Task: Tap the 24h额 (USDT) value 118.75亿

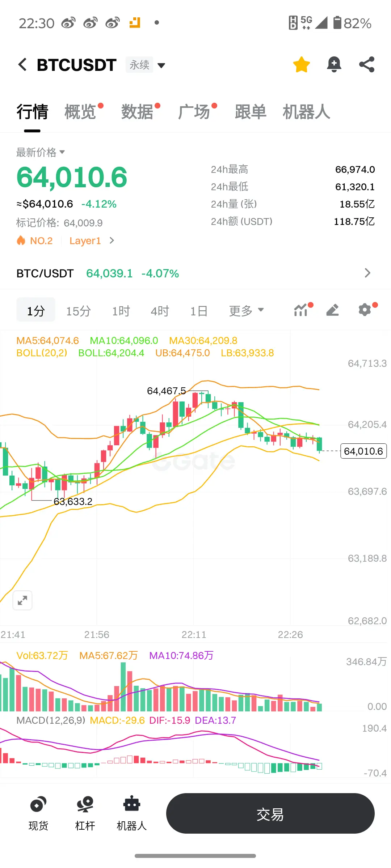Action: click(354, 221)
